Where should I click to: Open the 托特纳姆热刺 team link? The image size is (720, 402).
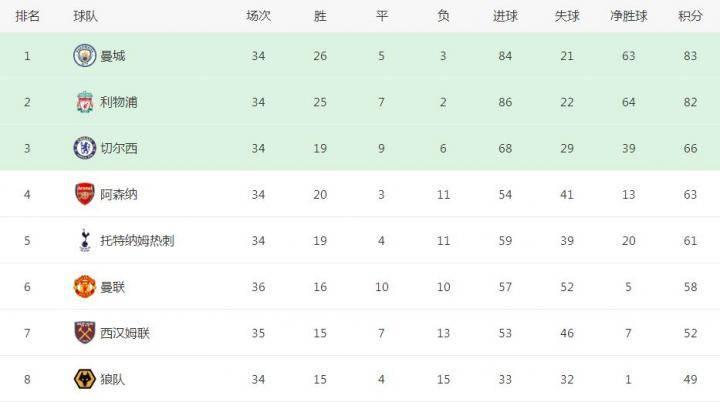point(137,240)
